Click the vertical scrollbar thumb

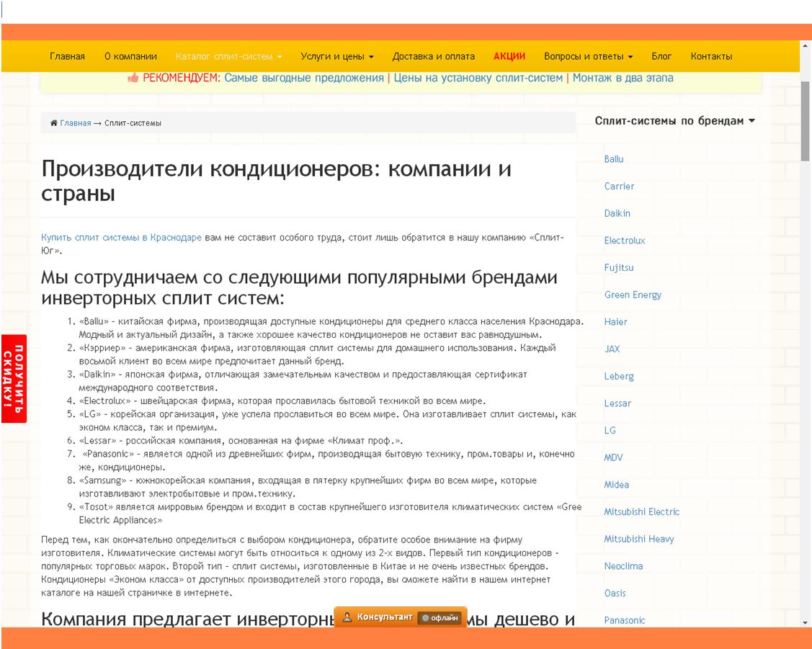click(x=806, y=122)
